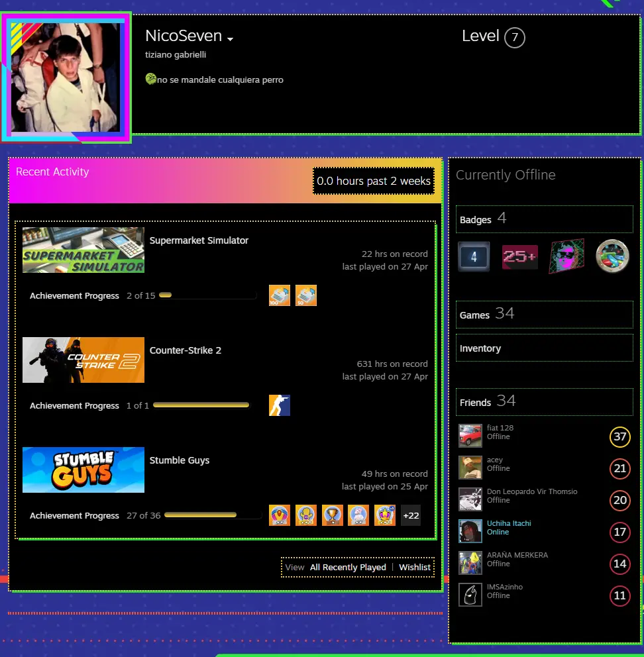Click Counter-Strike 2 achievement progress bar
Viewport: 644px width, 657px height.
tap(201, 405)
